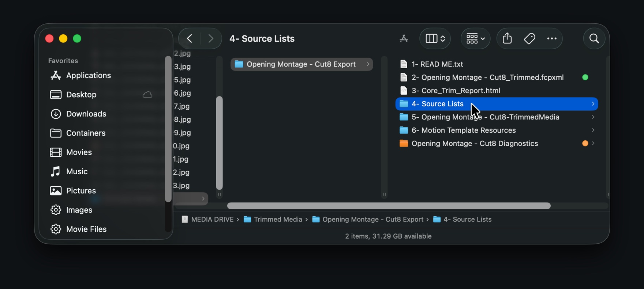Expand the 4- Source Lists chevron

click(593, 104)
